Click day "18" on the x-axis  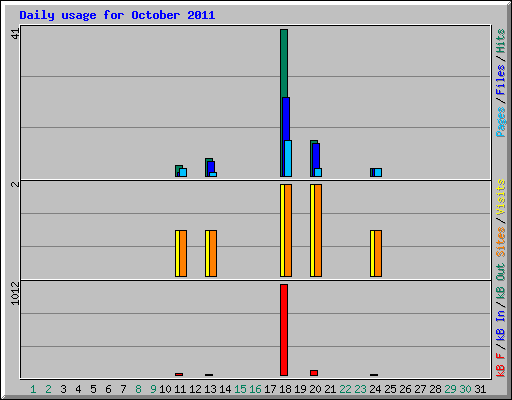(x=285, y=389)
